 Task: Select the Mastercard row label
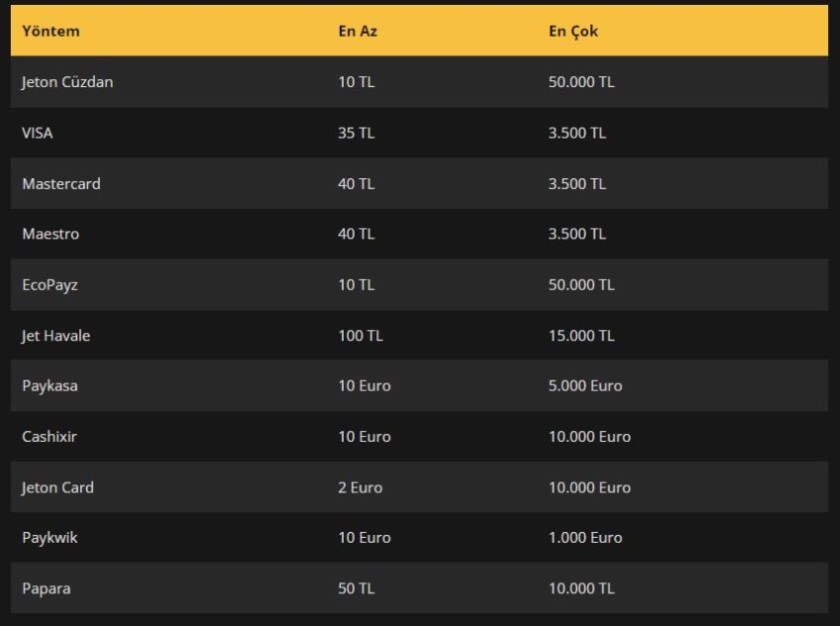point(61,184)
